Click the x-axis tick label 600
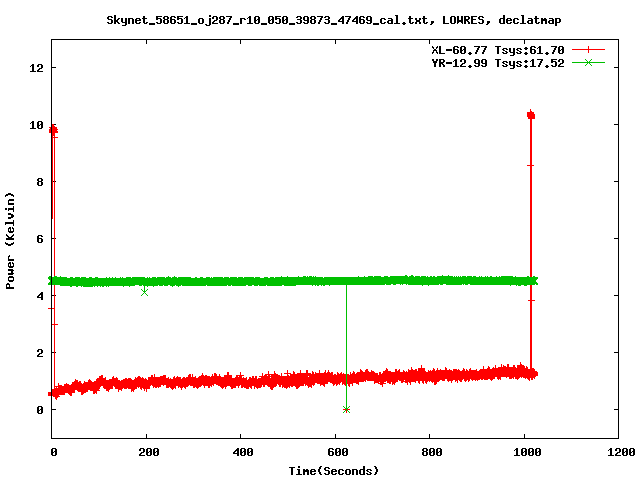640x480 pixels. click(x=338, y=452)
